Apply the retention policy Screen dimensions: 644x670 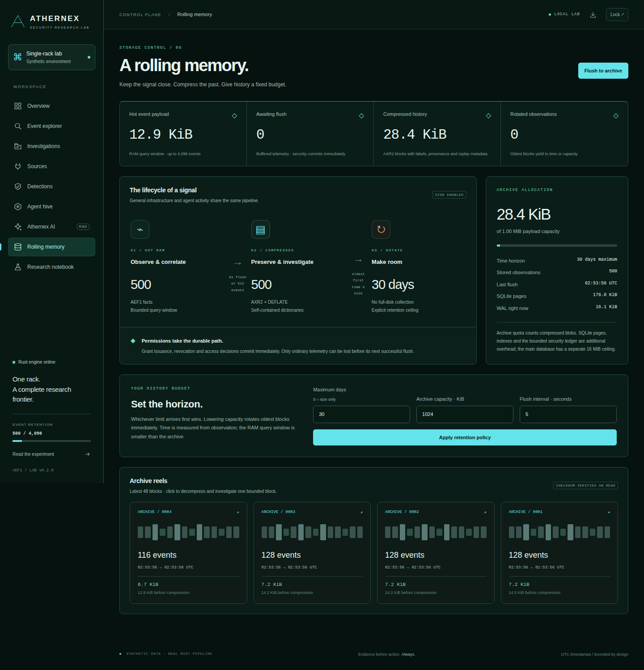[465, 437]
